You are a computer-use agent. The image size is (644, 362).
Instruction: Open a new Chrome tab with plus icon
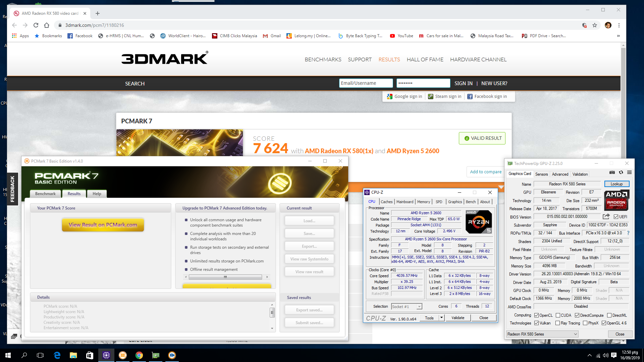[98, 13]
